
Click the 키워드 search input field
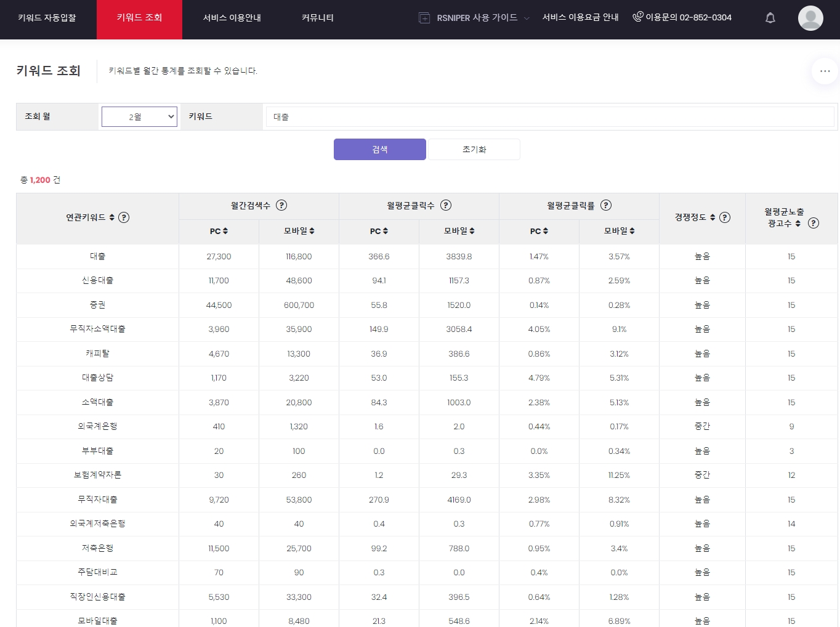point(549,117)
